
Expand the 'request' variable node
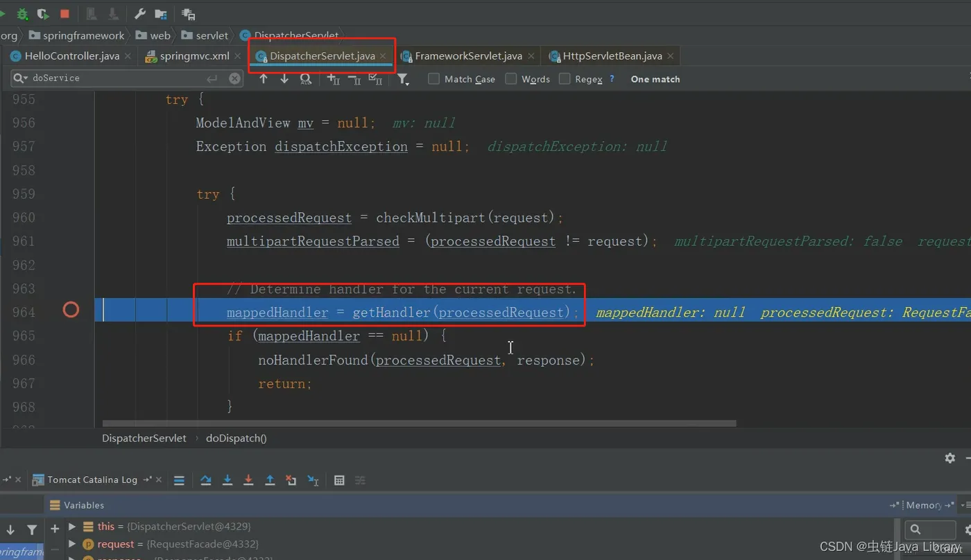[72, 544]
